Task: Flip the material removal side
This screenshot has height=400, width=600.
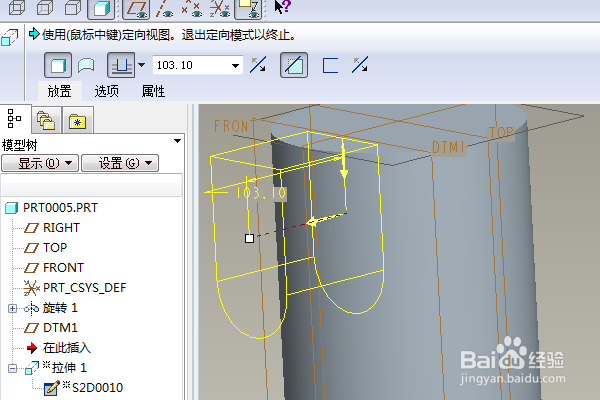Action: click(360, 65)
